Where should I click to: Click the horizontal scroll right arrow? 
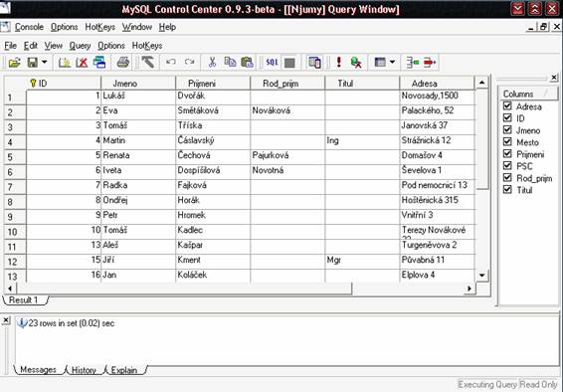[x=469, y=289]
